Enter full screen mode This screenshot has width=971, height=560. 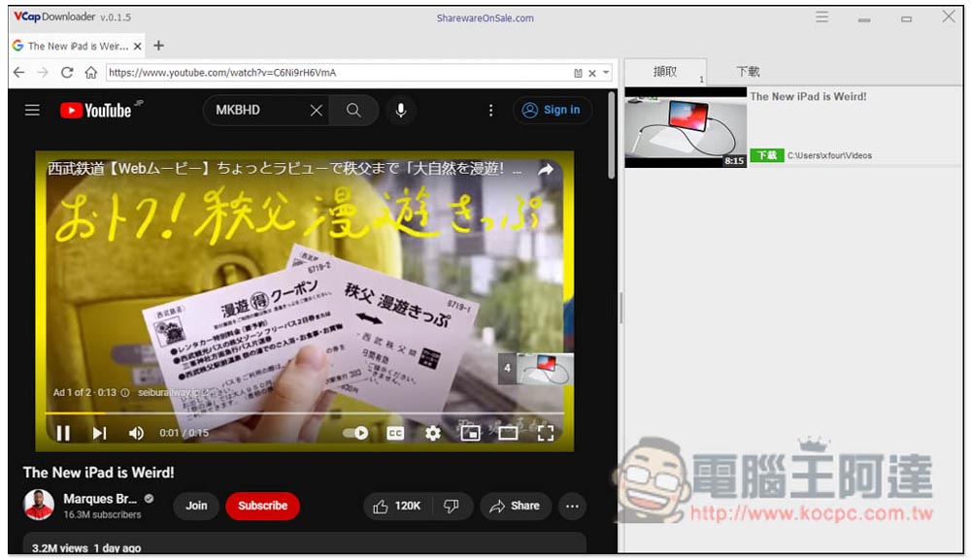[546, 433]
